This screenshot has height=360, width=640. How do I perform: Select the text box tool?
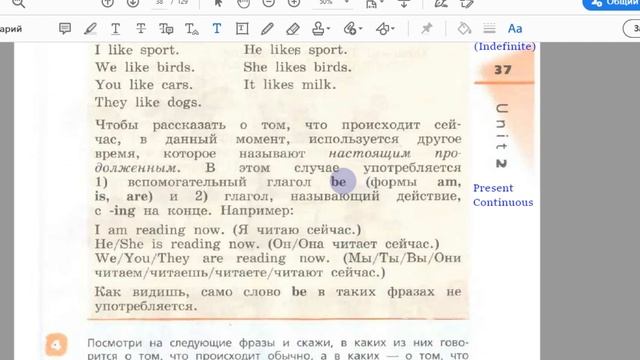242,29
